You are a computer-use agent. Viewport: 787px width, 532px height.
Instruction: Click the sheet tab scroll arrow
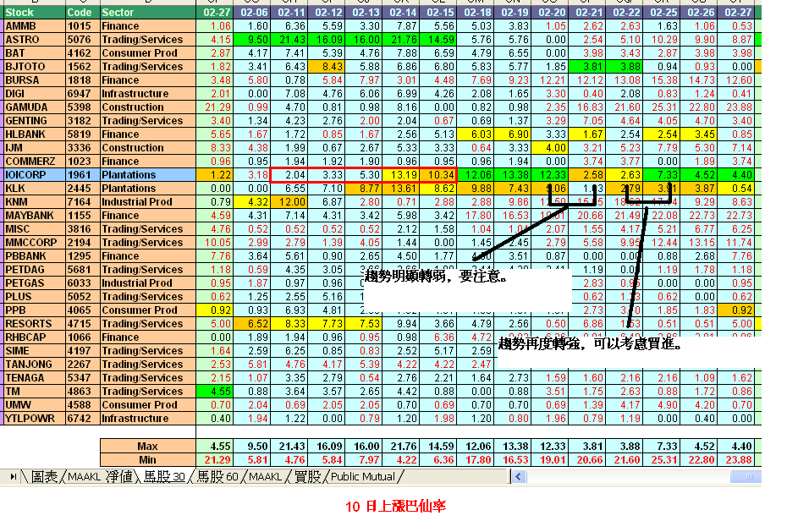coord(13,477)
